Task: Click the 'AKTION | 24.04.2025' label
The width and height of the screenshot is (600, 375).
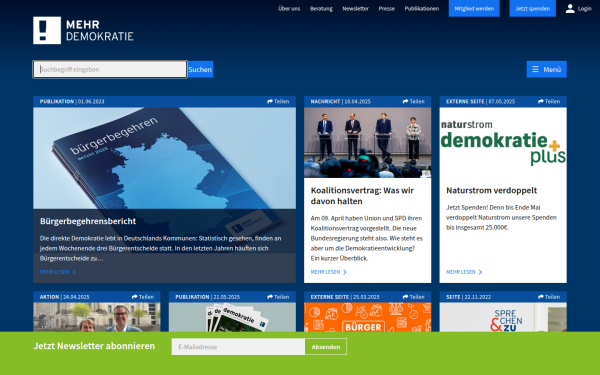Action: 64,297
